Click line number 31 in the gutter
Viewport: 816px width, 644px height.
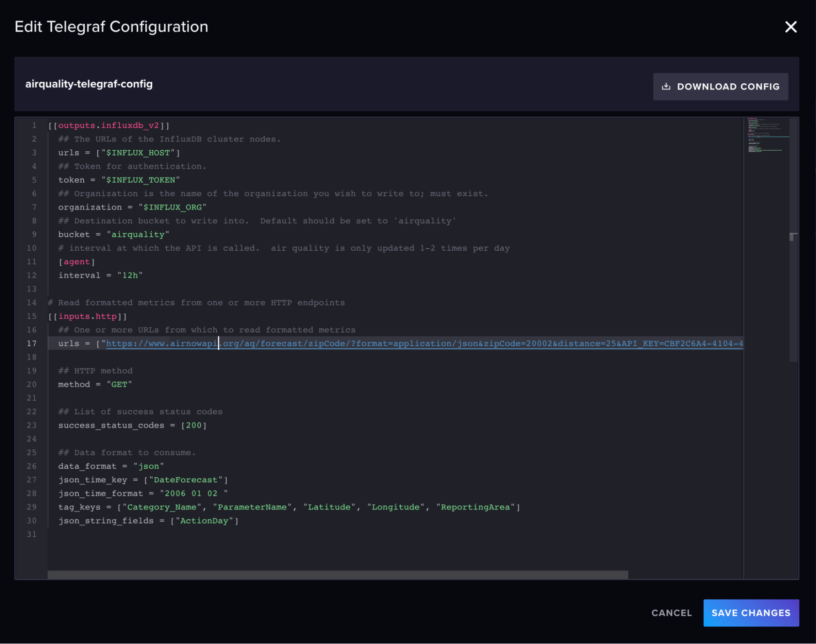point(32,535)
